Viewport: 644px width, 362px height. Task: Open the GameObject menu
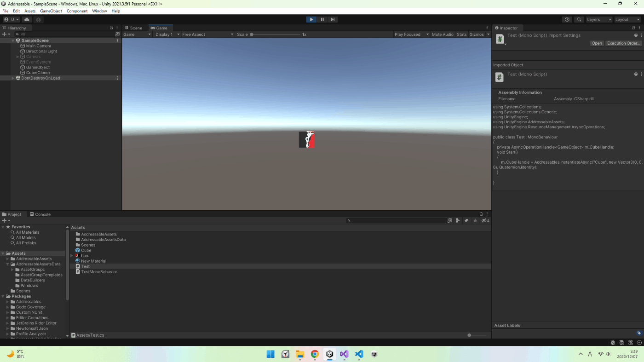click(51, 11)
